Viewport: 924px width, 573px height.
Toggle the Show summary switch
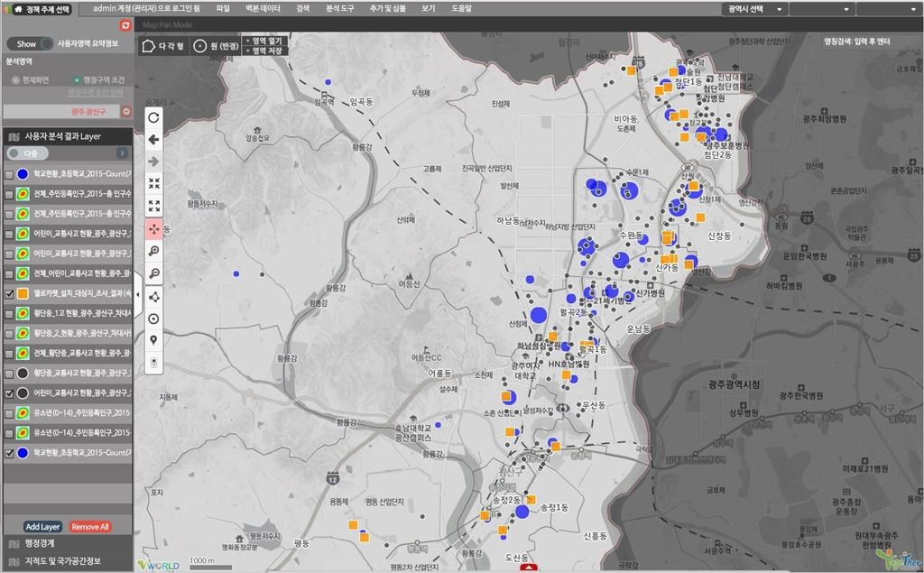pyautogui.click(x=30, y=43)
